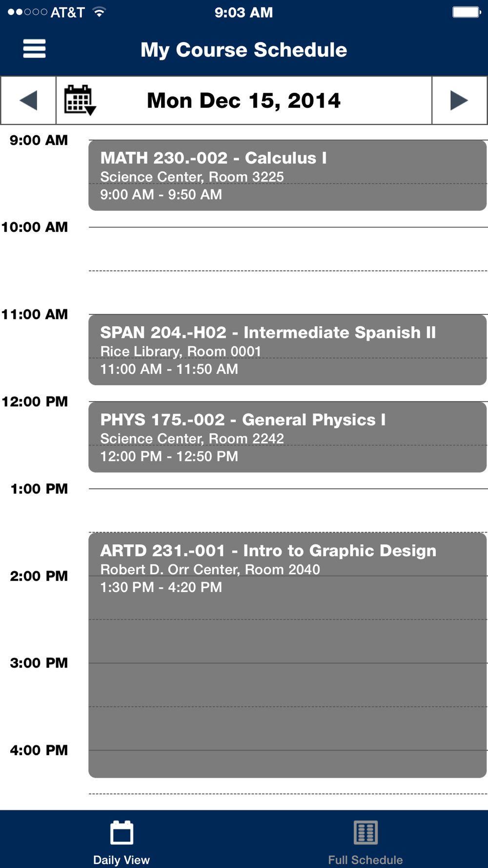
Task: Select the Daily View tab label
Action: point(122,860)
